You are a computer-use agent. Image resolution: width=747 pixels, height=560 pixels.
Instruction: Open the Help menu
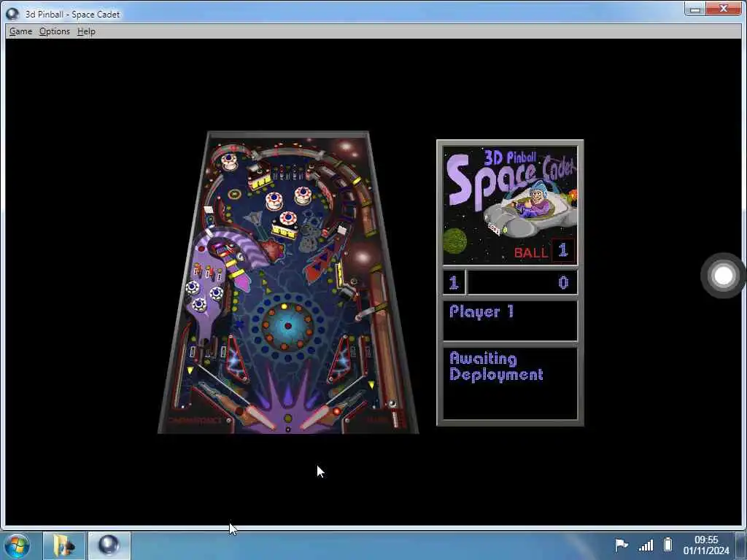[x=86, y=31]
